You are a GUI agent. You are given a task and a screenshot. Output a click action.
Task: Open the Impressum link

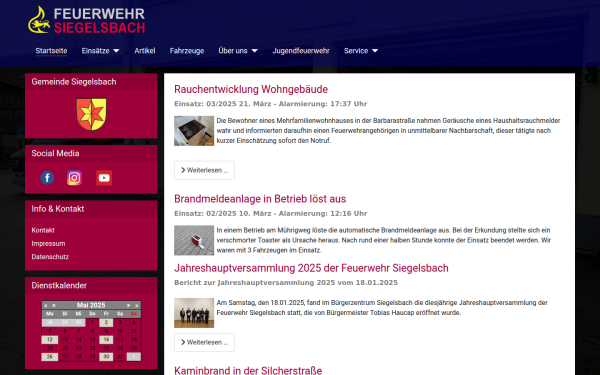48,244
